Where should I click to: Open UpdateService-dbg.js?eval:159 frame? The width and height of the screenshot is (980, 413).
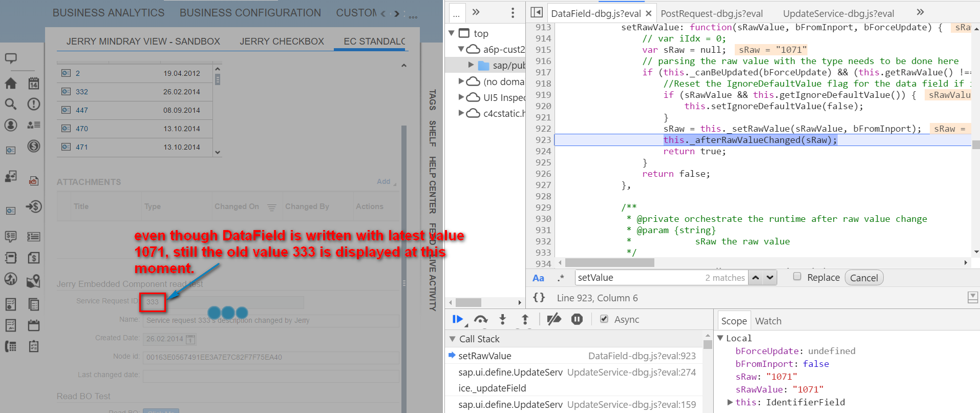pos(572,404)
